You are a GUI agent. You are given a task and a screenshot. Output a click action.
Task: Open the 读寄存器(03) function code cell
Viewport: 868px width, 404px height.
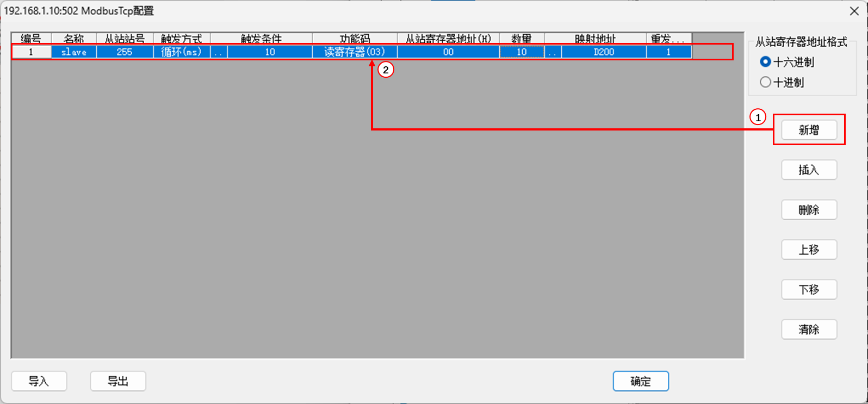pos(355,52)
